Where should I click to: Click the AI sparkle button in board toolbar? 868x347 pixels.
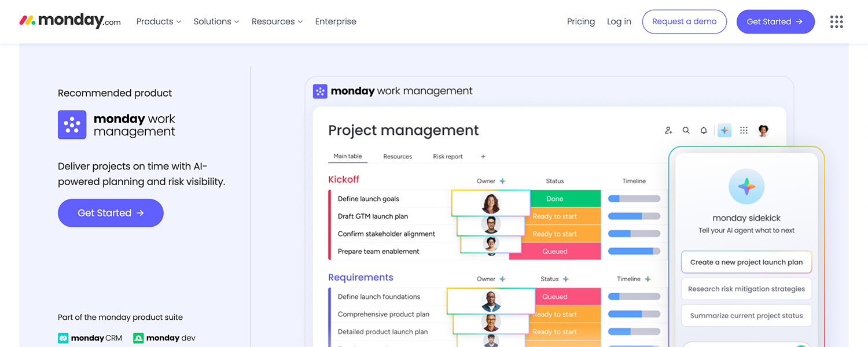(724, 131)
